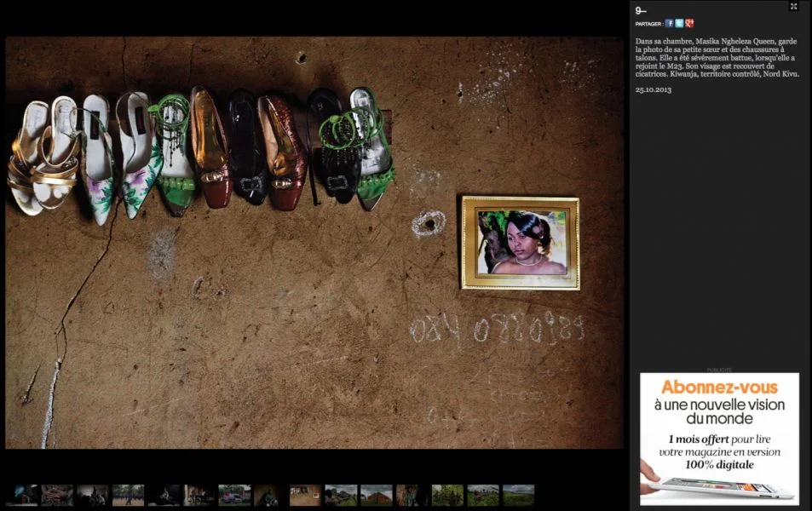Open the seventh thumbnail with the pink car

click(x=234, y=495)
